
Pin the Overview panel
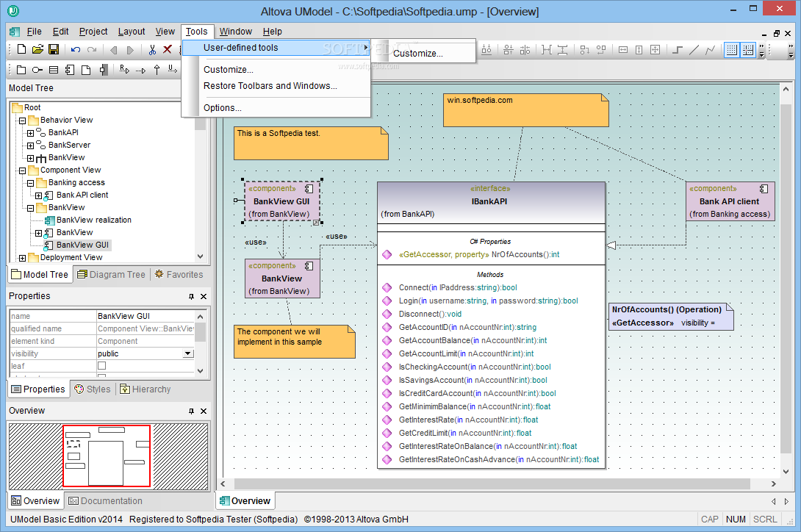(x=191, y=411)
